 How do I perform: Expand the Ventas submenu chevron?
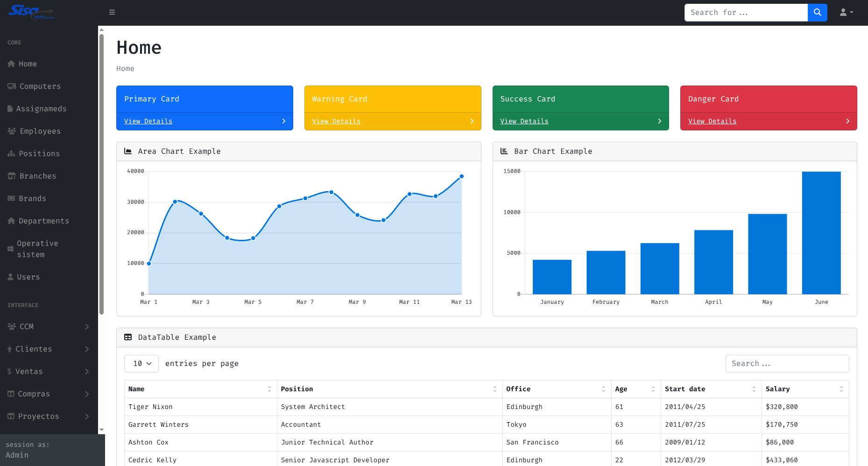click(87, 372)
